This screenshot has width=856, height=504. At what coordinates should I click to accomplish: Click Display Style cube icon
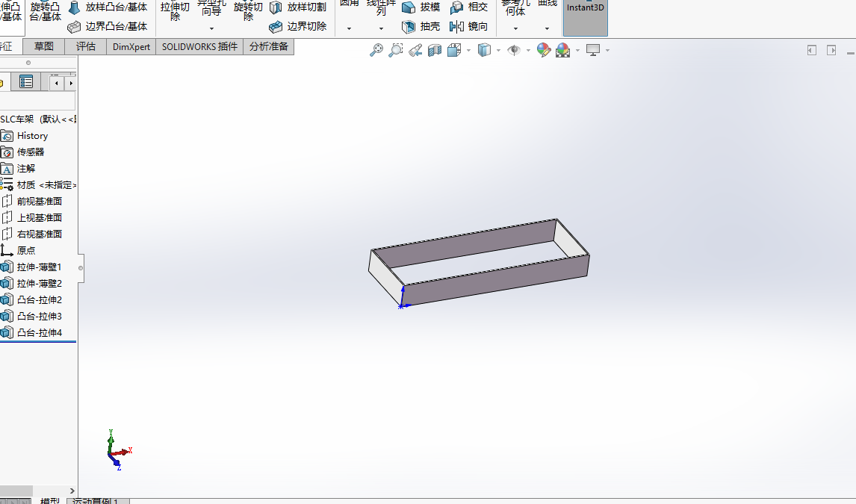484,50
